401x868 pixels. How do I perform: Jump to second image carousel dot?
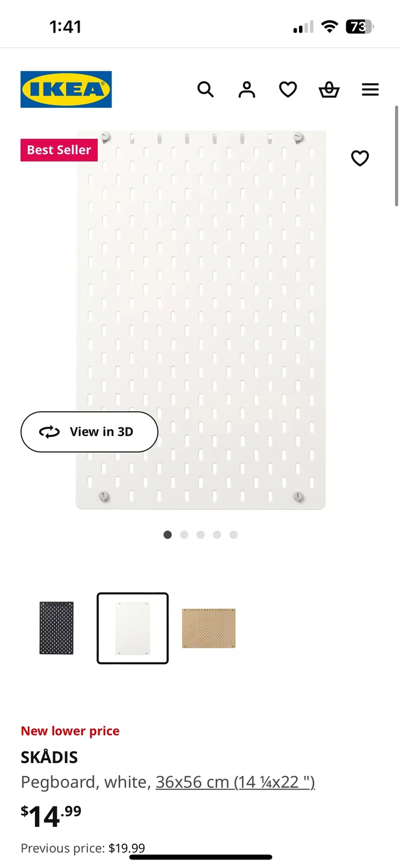click(184, 535)
